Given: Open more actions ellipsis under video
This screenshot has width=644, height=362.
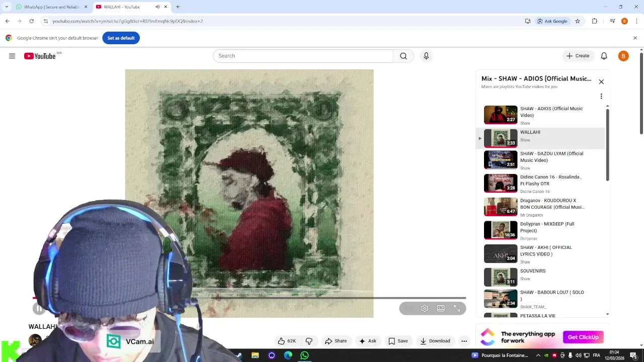Looking at the screenshot, I should pos(464,341).
